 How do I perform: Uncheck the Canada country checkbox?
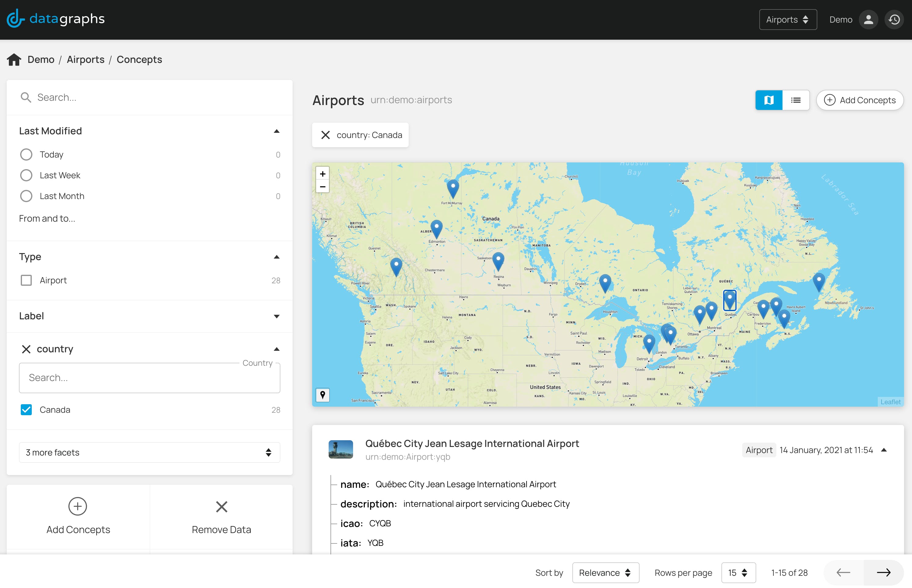pyautogui.click(x=26, y=410)
